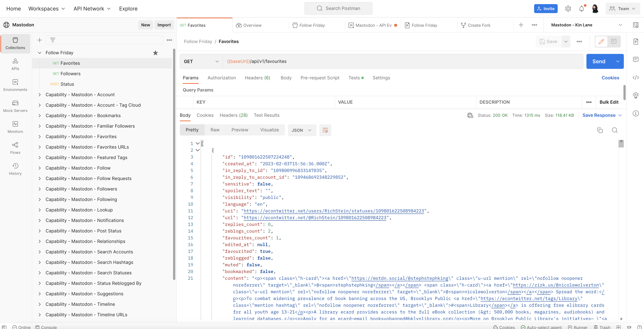
Task: Select Raw response view
Action: point(215,130)
